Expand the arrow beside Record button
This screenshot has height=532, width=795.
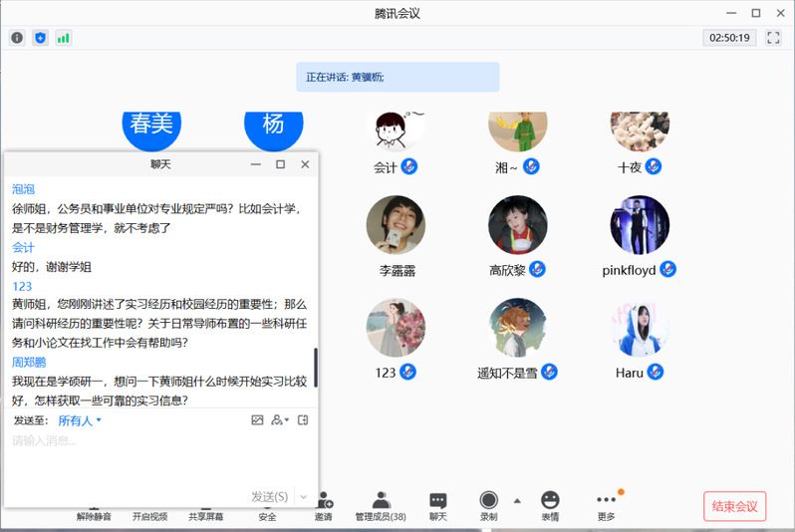coord(516,500)
